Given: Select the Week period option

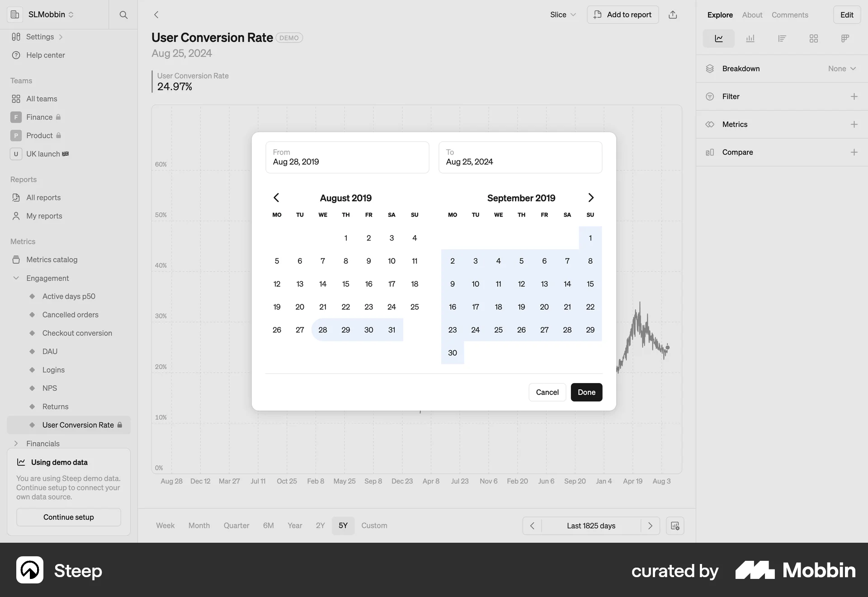Looking at the screenshot, I should tap(165, 526).
